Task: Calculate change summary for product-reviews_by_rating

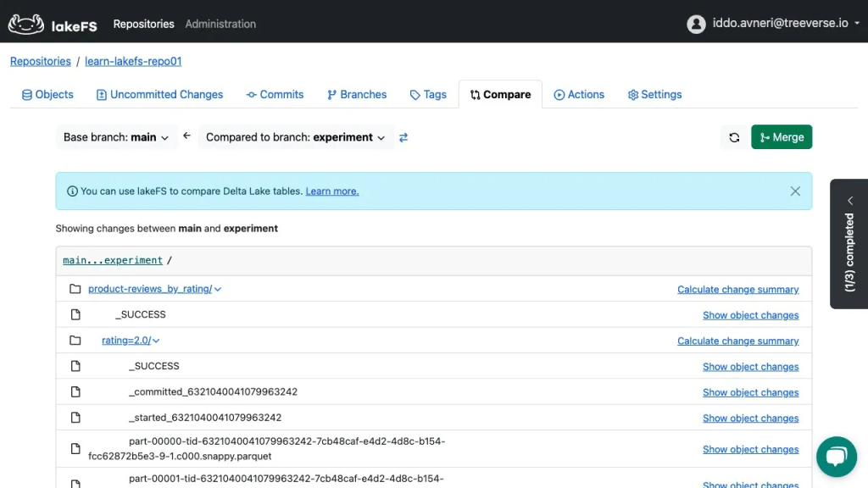Action: coord(738,290)
